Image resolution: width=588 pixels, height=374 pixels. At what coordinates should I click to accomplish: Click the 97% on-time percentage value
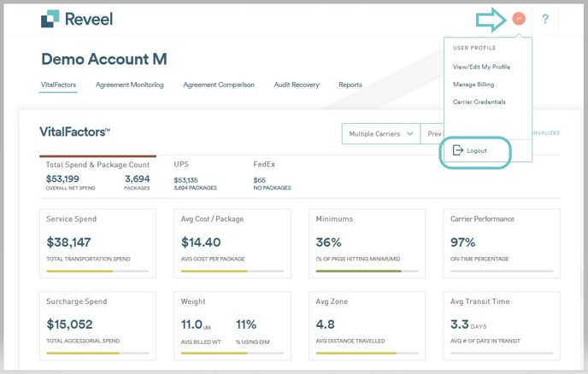(462, 243)
